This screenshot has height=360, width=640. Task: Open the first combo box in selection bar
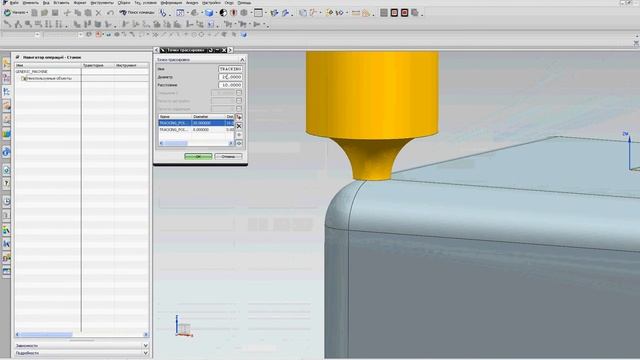(20, 35)
